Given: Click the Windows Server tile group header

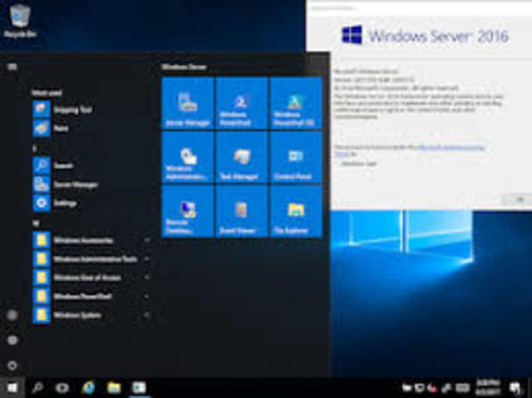Looking at the screenshot, I should point(184,67).
